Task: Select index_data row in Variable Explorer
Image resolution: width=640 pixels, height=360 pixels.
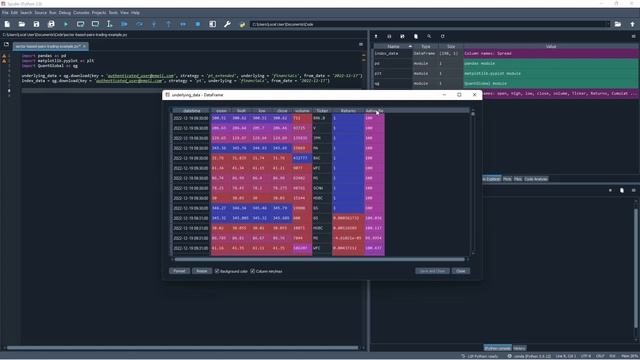Action: pyautogui.click(x=506, y=53)
